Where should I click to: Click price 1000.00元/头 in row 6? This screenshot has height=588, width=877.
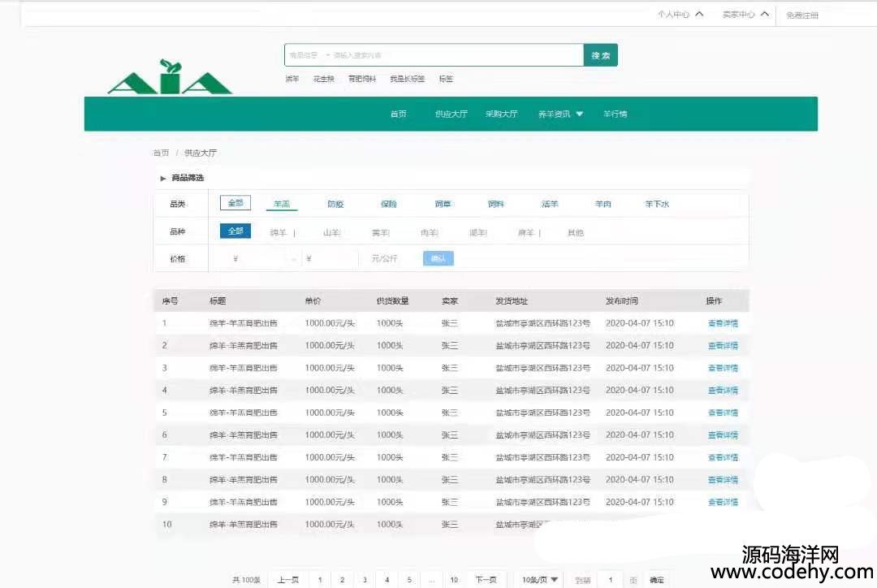(330, 435)
